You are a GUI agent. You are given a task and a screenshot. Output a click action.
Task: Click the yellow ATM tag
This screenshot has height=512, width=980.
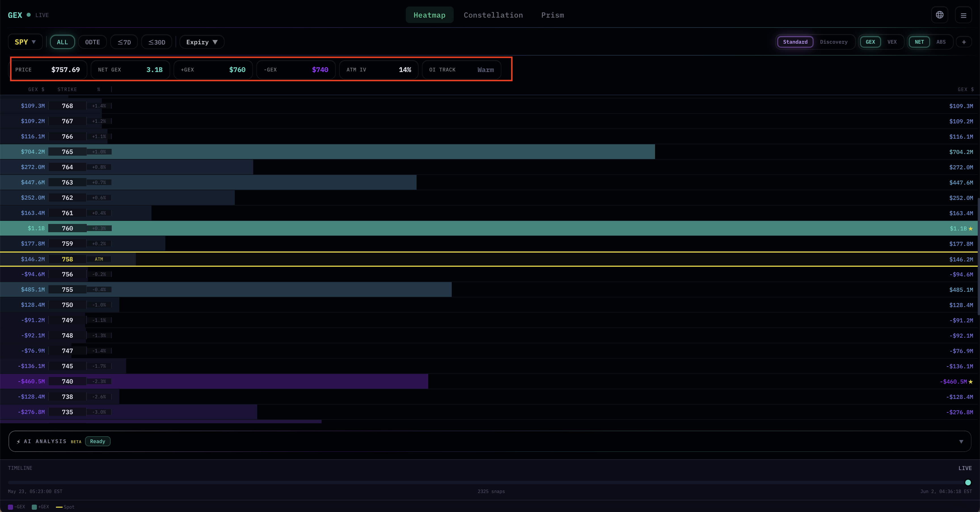point(99,259)
